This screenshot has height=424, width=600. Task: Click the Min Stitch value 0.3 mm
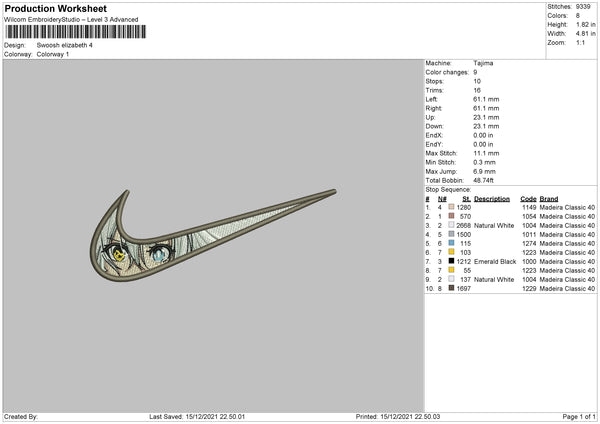(x=484, y=162)
